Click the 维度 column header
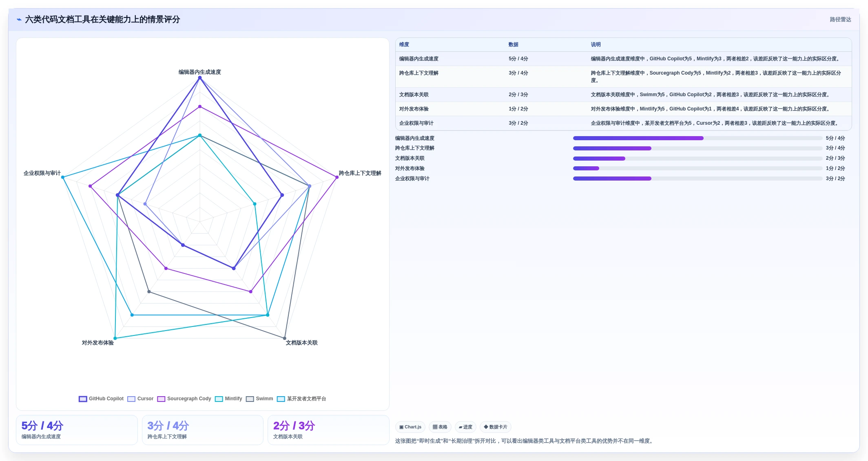Screen dimensions: 868x461 [x=404, y=44]
